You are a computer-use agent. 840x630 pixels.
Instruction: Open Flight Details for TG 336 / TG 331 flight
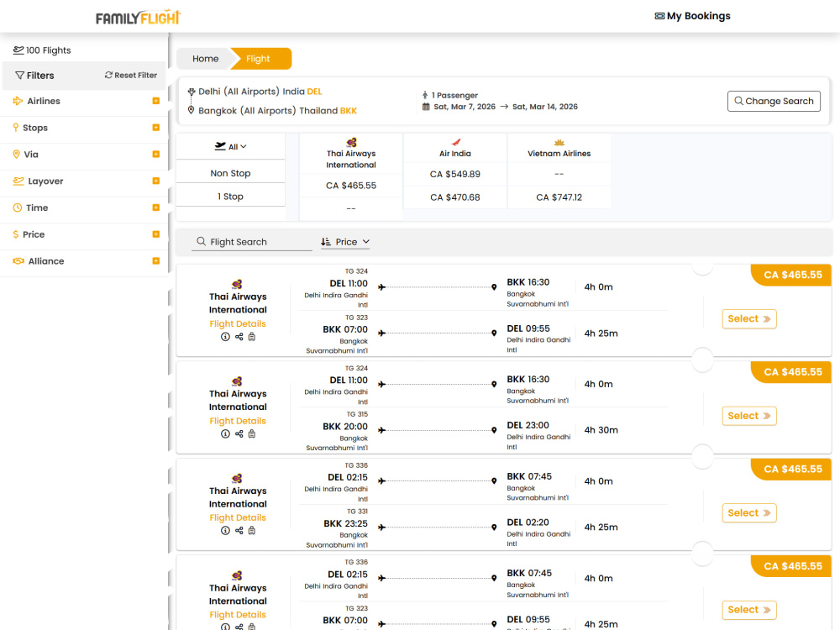[238, 518]
